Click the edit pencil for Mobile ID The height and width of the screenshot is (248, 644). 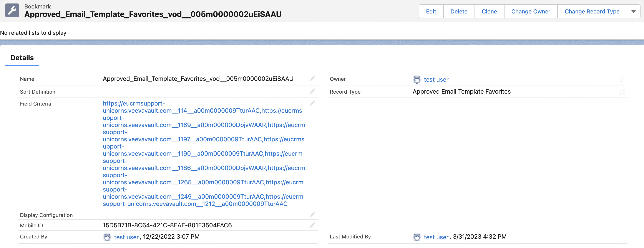pos(312,225)
